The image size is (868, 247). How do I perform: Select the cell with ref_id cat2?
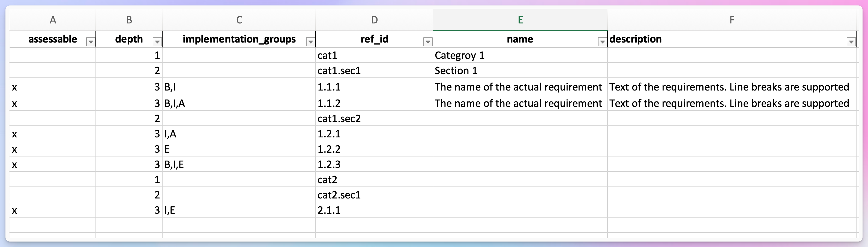pos(374,180)
